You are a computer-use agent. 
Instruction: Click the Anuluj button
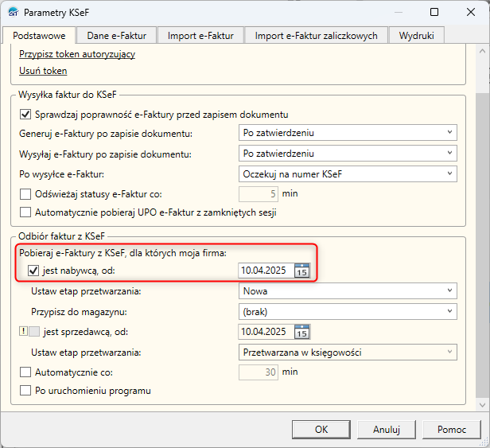pyautogui.click(x=386, y=429)
